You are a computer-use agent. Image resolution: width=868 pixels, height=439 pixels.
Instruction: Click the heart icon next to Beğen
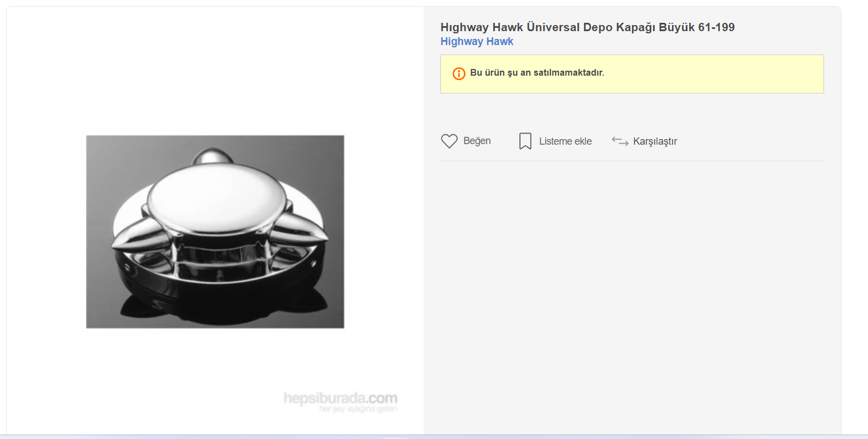449,141
